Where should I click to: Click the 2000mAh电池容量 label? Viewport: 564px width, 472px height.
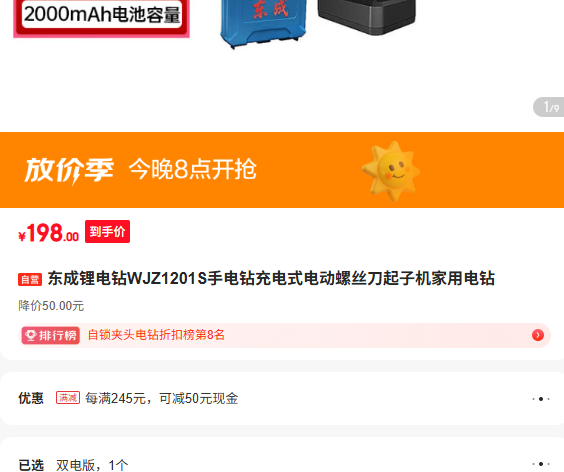pyautogui.click(x=102, y=14)
